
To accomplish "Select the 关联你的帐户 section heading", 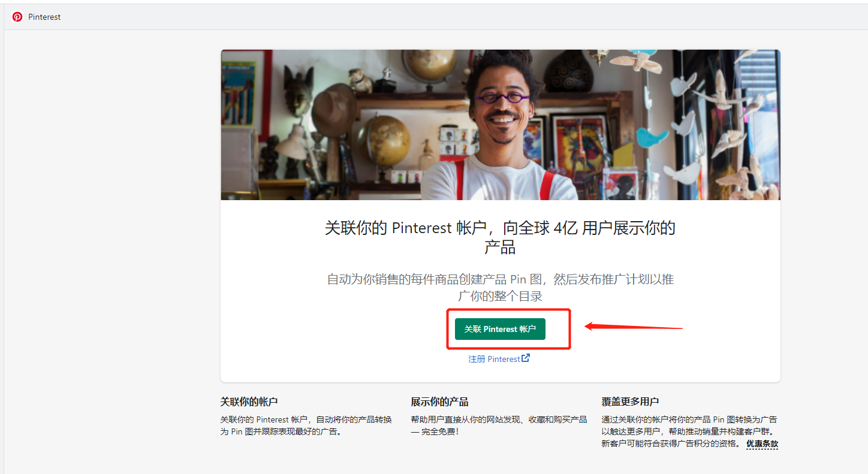I will point(249,401).
